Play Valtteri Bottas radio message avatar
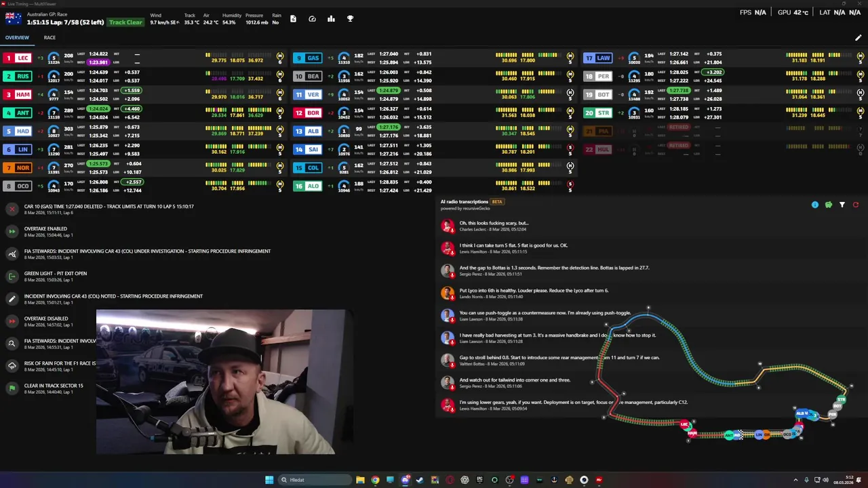The width and height of the screenshot is (868, 488). (448, 361)
